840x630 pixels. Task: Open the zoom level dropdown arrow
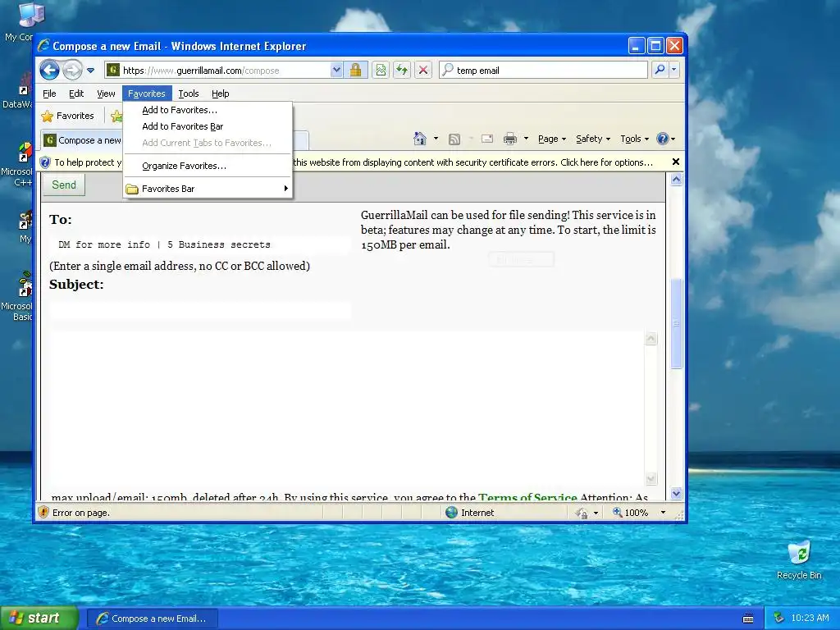pos(663,513)
